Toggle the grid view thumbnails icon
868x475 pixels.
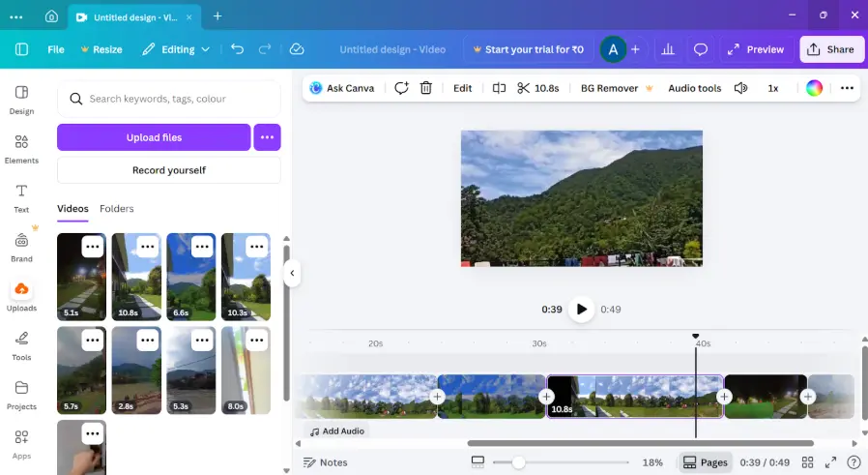coord(807,462)
